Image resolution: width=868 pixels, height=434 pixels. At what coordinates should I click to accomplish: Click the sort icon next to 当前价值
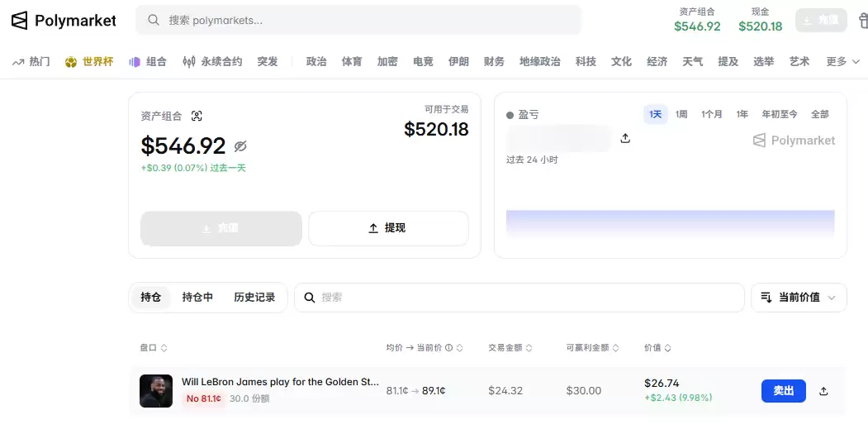click(766, 298)
